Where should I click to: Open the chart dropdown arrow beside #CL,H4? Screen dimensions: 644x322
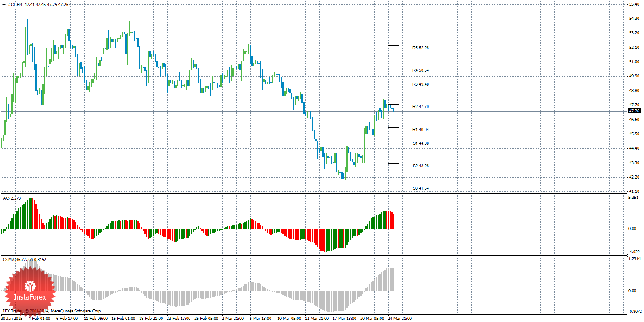(x=4, y=4)
